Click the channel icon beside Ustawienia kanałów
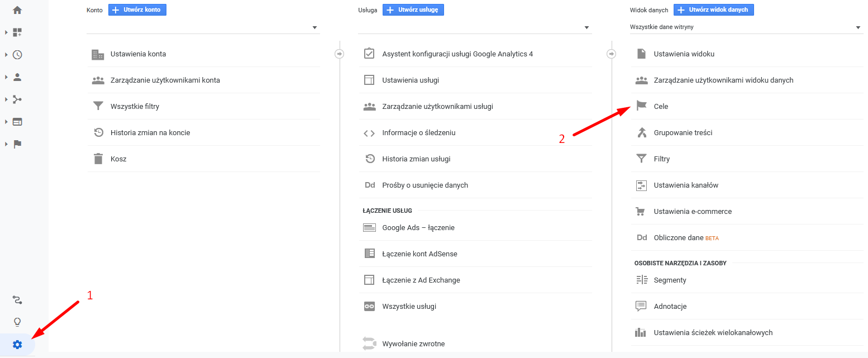Image resolution: width=868 pixels, height=358 pixels. 641,185
